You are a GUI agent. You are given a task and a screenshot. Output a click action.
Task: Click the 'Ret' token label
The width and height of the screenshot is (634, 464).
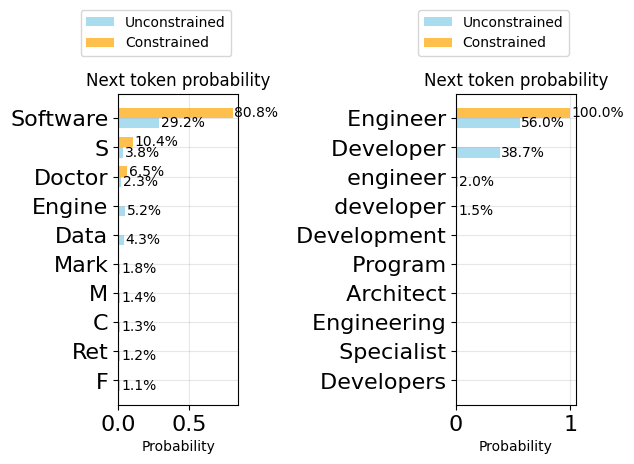pos(90,352)
